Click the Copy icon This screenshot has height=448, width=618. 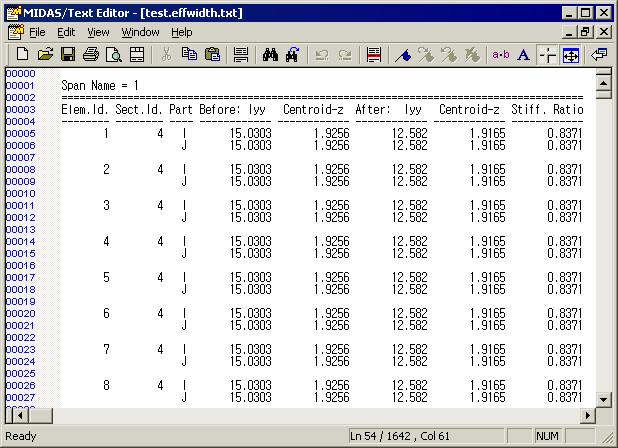click(190, 54)
